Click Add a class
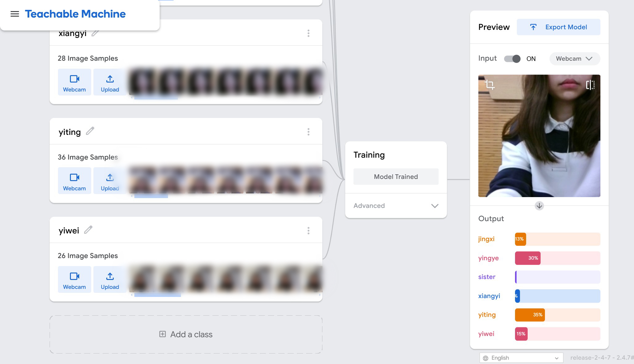 point(186,334)
